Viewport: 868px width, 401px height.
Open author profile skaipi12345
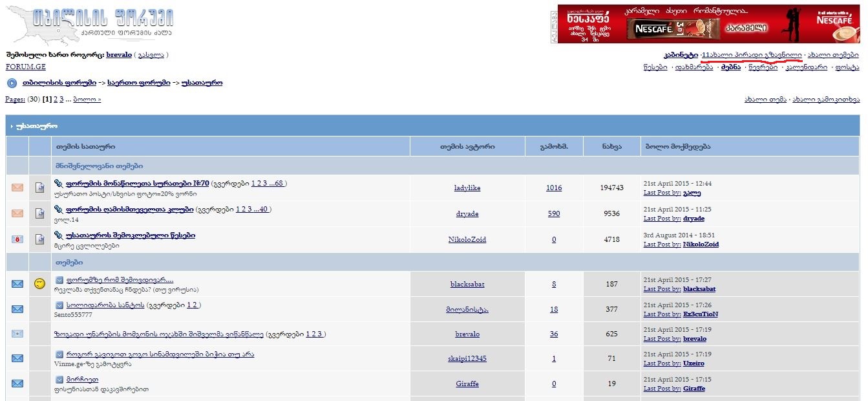coord(467,358)
